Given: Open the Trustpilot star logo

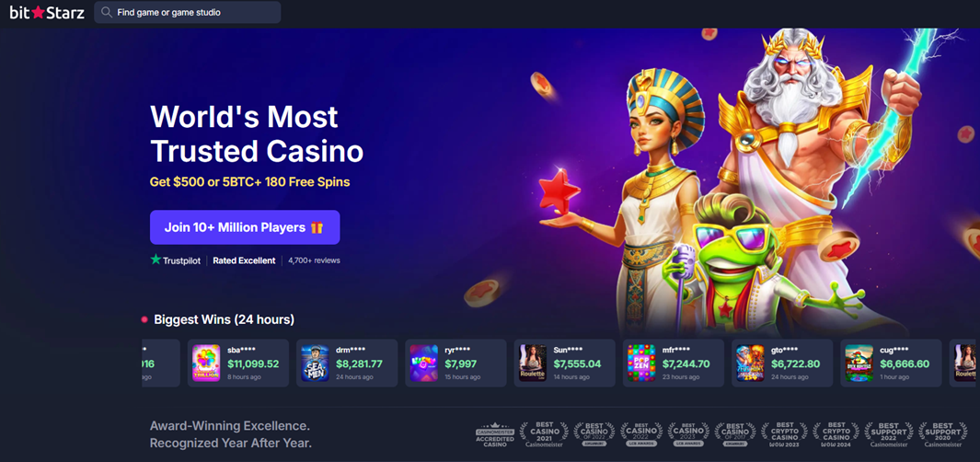Looking at the screenshot, I should (156, 260).
